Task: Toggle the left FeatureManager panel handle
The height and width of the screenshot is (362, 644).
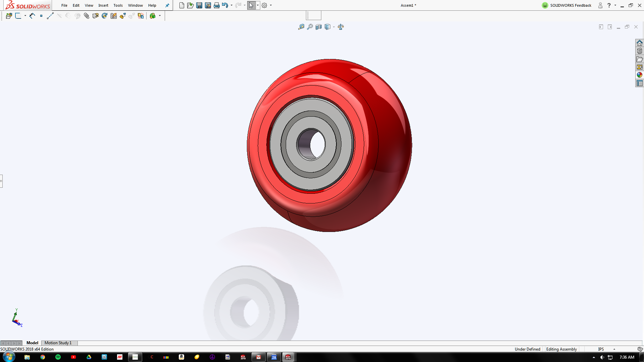Action: point(1,181)
